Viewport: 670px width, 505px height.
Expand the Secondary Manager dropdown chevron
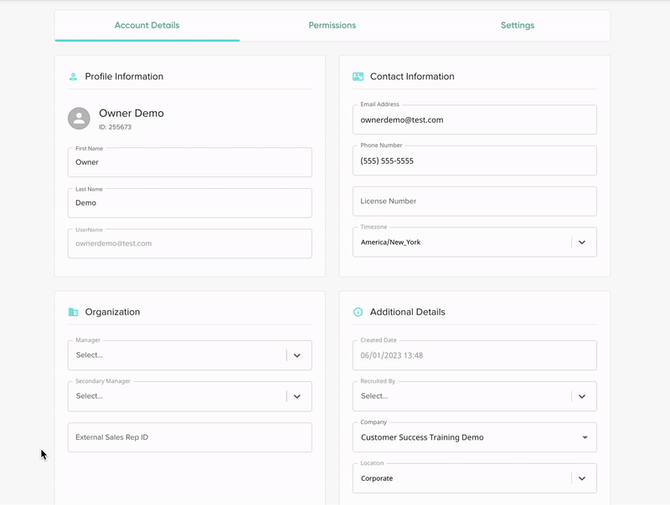pos(297,396)
